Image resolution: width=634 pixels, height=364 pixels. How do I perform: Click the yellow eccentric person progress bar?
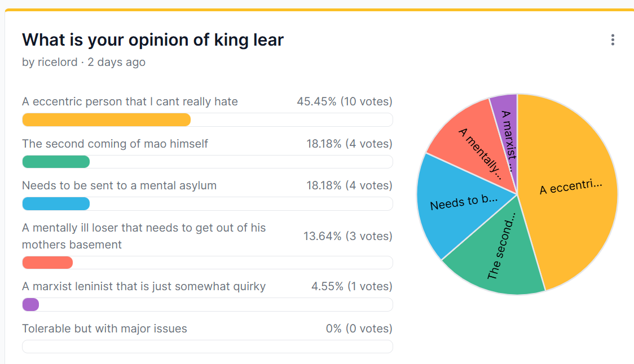point(106,119)
